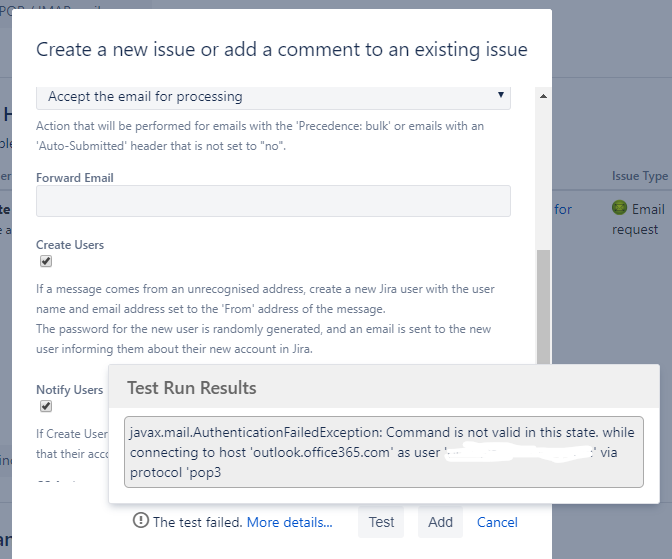The width and height of the screenshot is (672, 559).
Task: Click the 'Notify Users' label
Action: click(69, 390)
